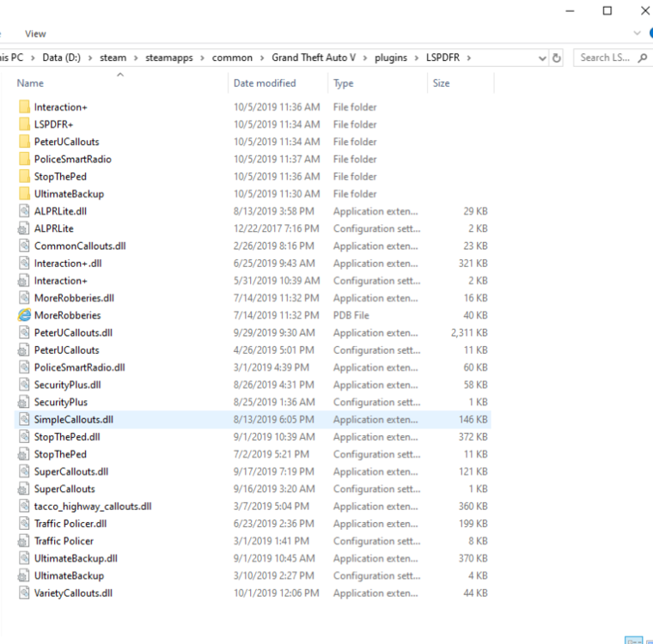Click the ALPRLite configuration file icon
This screenshot has height=644, width=653.
[x=24, y=228]
